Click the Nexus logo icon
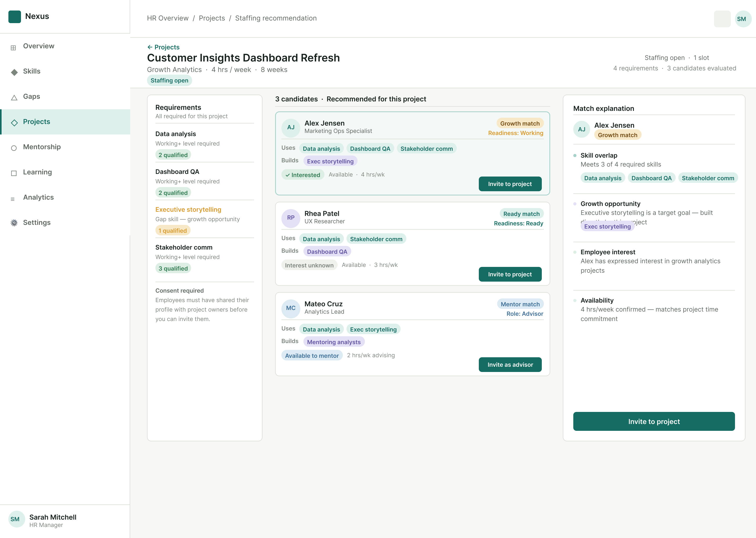This screenshot has width=756, height=538. pyautogui.click(x=14, y=17)
